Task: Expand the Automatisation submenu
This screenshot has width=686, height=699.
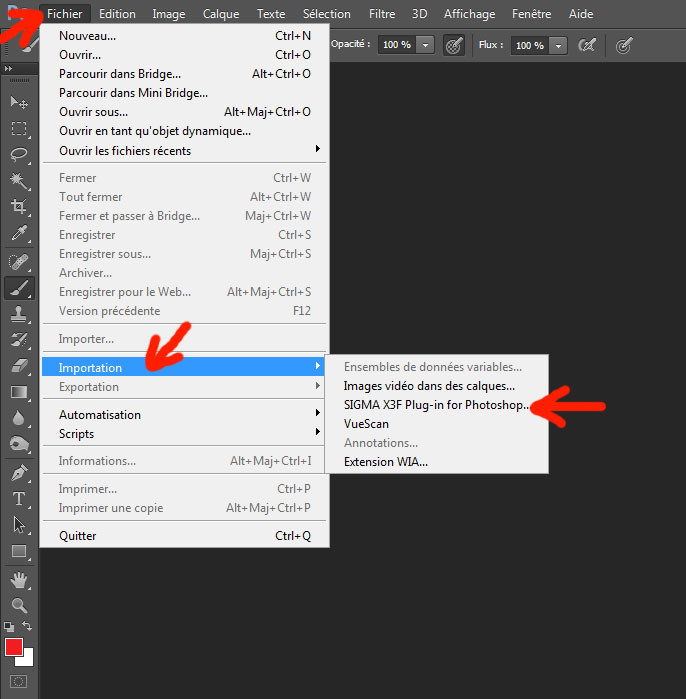Action: 184,415
